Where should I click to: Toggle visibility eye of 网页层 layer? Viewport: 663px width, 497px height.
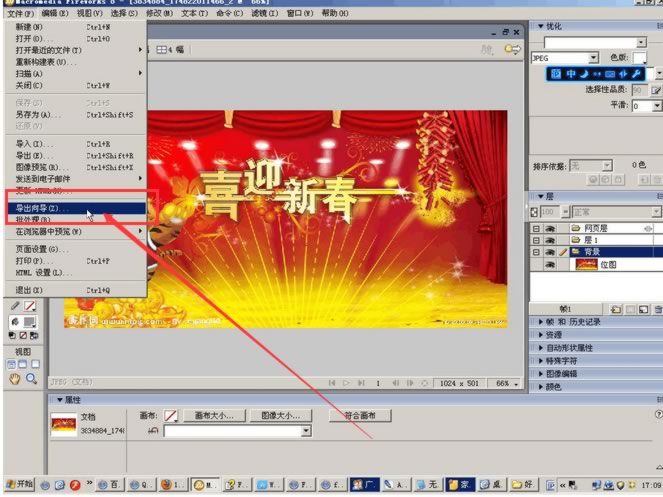click(x=550, y=229)
